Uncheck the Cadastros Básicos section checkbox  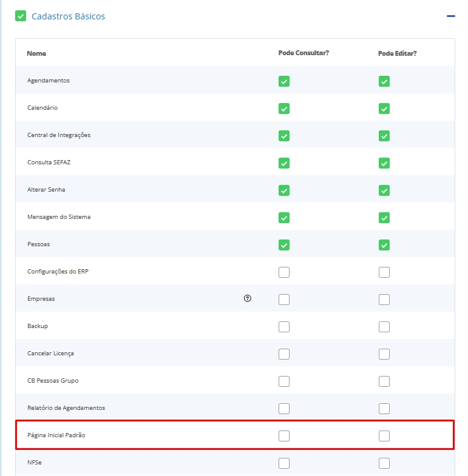(x=21, y=16)
